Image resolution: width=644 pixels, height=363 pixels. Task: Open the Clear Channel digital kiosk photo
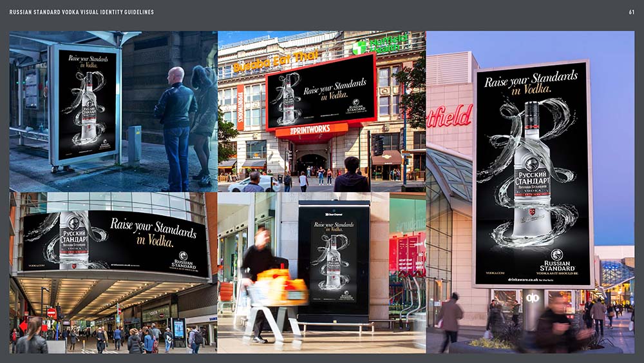click(321, 273)
